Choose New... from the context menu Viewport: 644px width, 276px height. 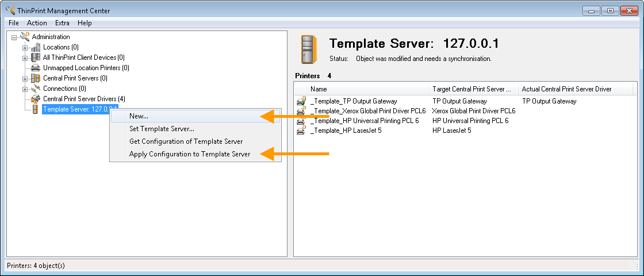[195, 116]
